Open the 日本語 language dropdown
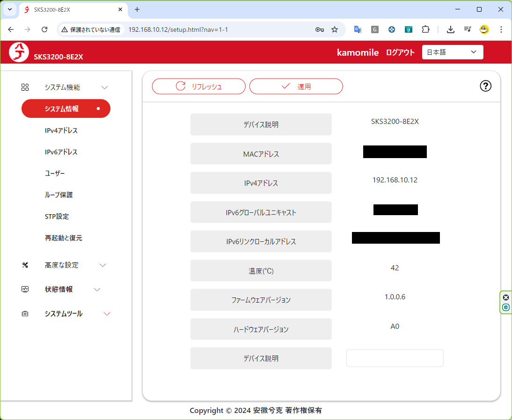Viewport: 512px width, 420px height. click(x=453, y=52)
